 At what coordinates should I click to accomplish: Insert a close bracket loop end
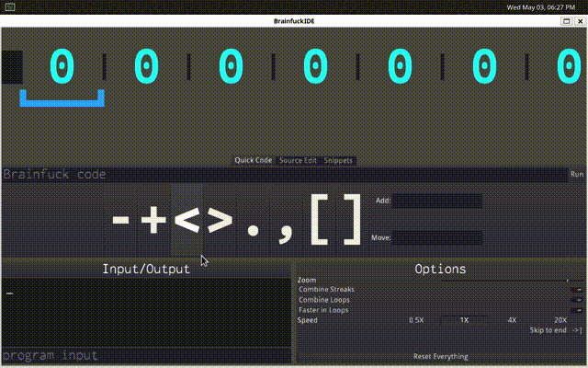(352, 220)
